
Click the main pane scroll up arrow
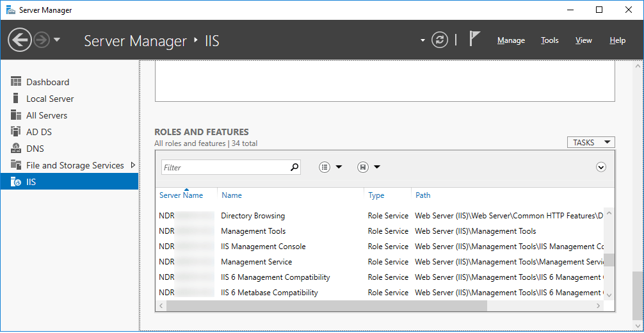point(637,66)
